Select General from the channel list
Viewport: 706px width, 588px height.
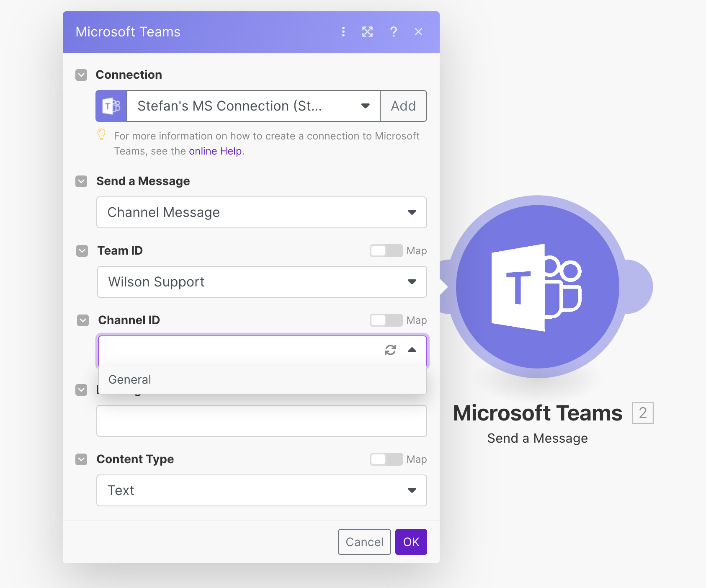263,379
